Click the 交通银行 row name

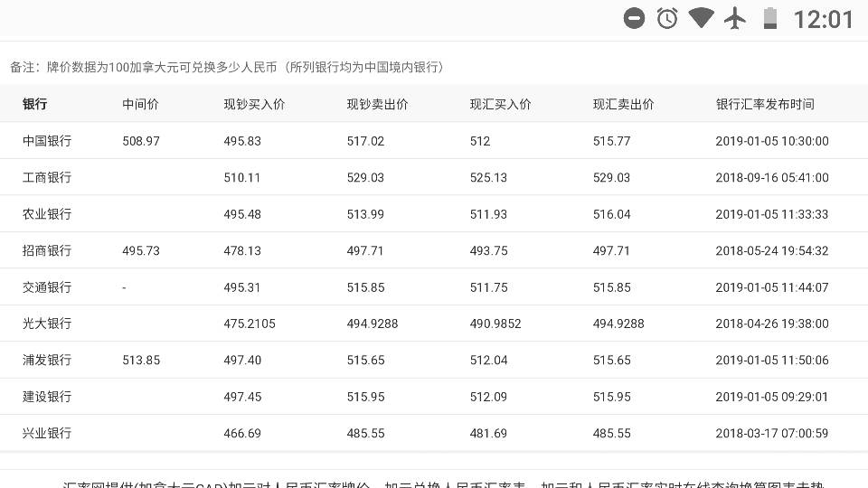(47, 287)
